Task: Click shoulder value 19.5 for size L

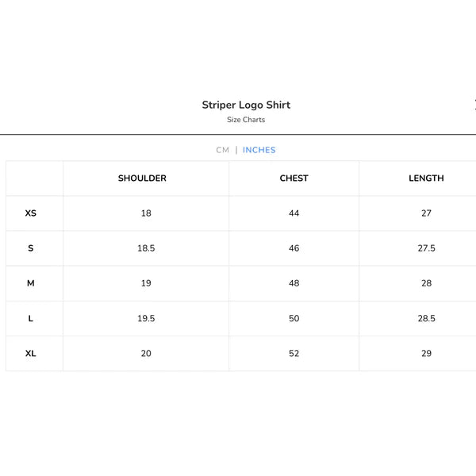Action: 146,318
